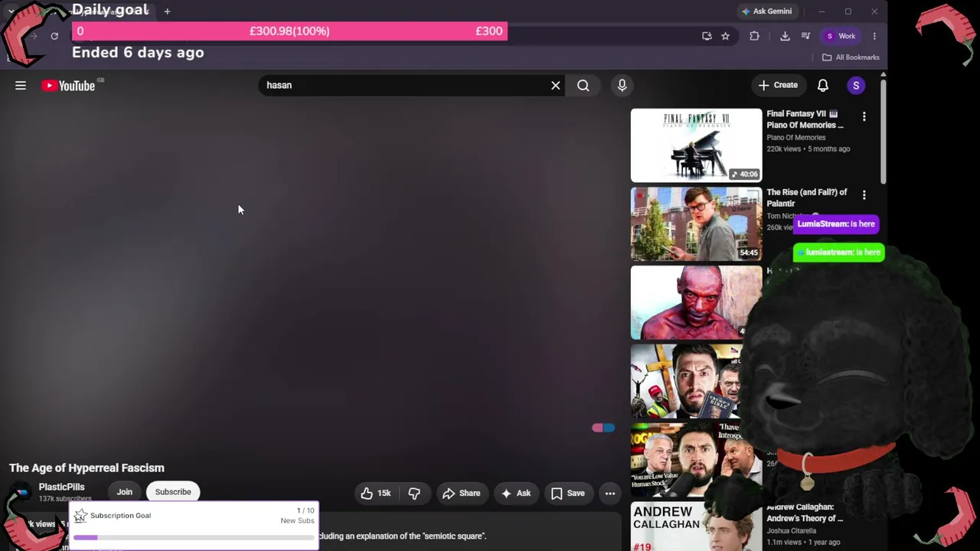Start voice search with the microphone

tap(622, 86)
